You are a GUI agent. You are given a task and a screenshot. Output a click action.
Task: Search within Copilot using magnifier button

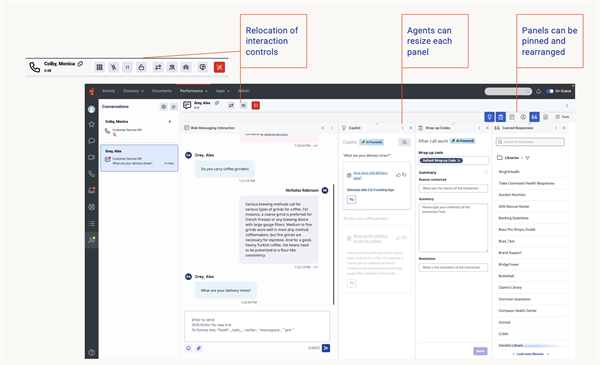tap(404, 142)
